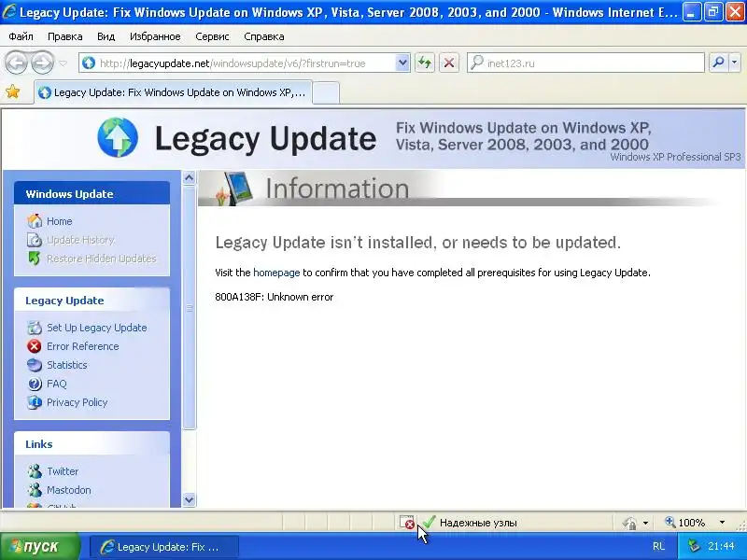Click sidebar scrollbar up arrow
Screen dimensions: 747x560
(x=190, y=177)
